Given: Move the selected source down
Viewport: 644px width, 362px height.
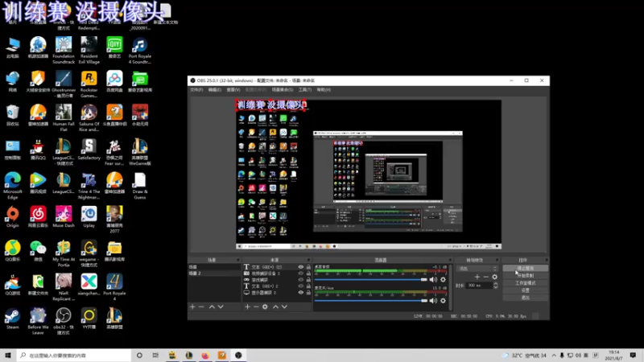Looking at the screenshot, I should point(284,306).
